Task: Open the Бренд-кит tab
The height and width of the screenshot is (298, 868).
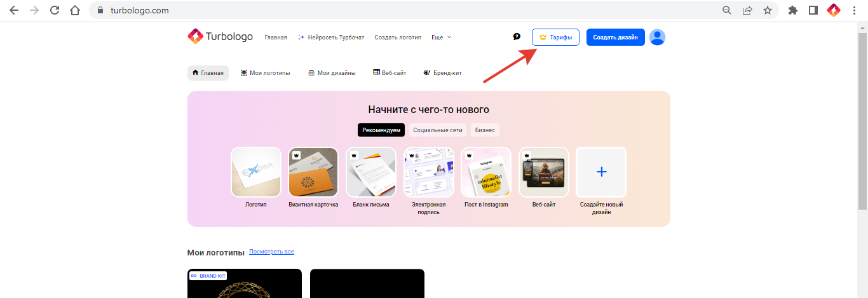Action: [442, 73]
